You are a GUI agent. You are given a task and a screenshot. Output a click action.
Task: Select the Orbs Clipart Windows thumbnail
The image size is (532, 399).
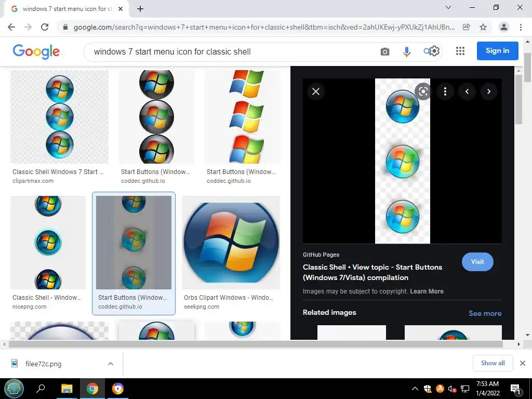coord(231,242)
